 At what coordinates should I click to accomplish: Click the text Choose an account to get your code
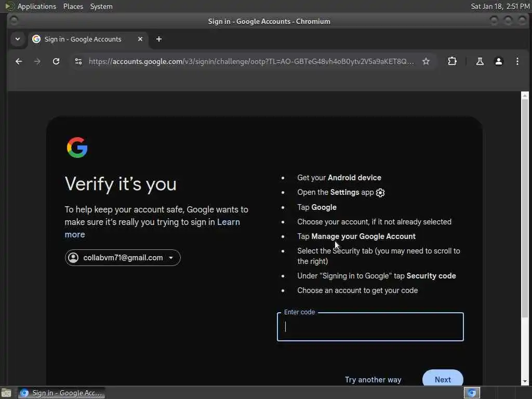click(357, 290)
